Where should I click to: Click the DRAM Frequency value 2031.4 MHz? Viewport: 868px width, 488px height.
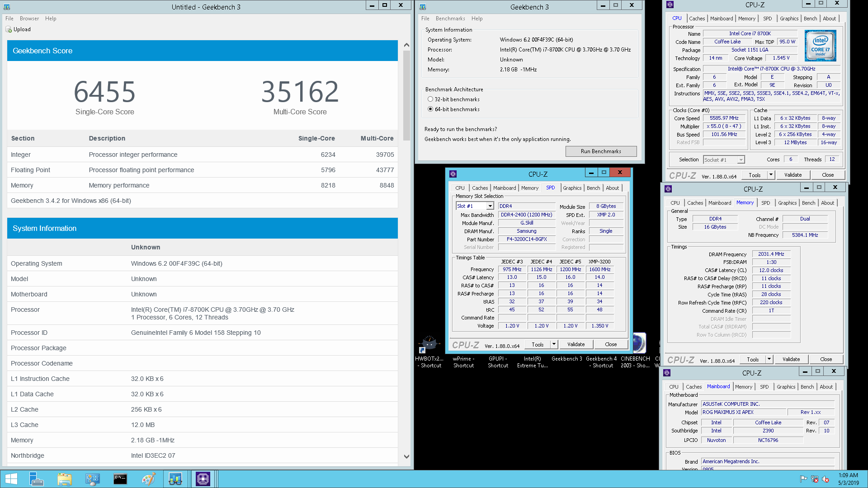[x=771, y=254]
